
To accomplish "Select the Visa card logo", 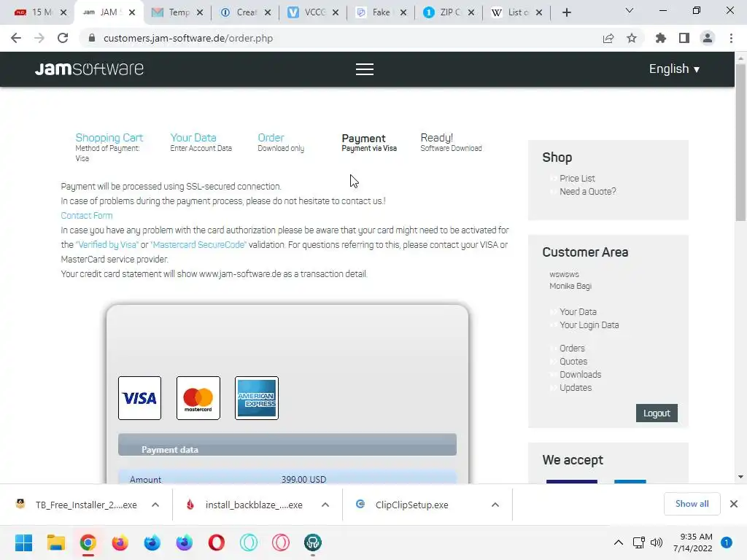I will [139, 398].
